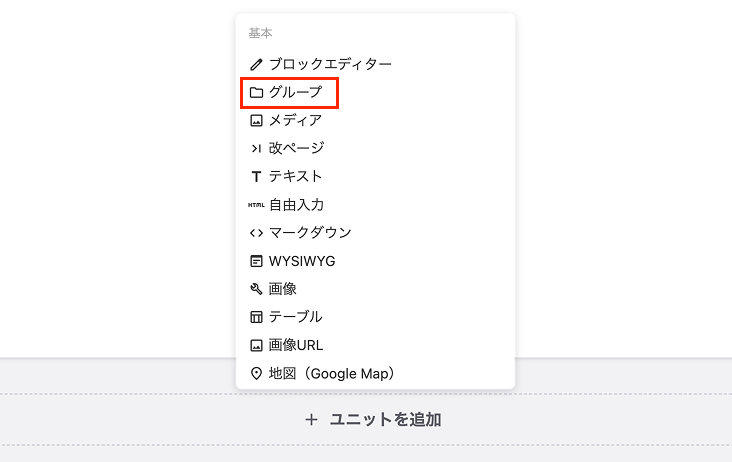Click the table grid icon for テーブル
Viewport: 732px width, 462px height.
point(256,317)
